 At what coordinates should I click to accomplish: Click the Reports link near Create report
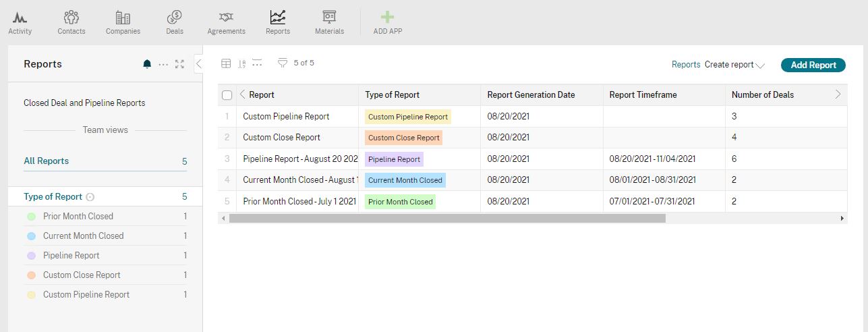tap(685, 65)
